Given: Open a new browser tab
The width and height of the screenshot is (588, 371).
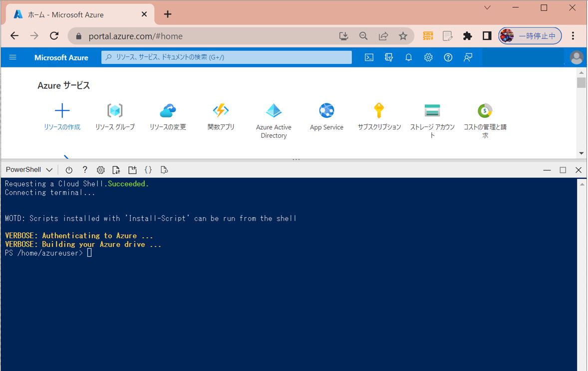Looking at the screenshot, I should 168,14.
